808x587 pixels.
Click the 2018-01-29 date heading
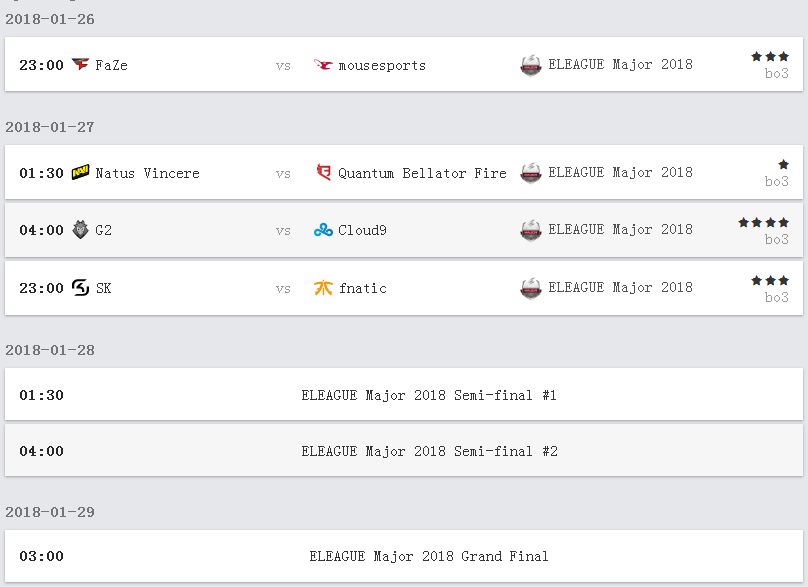pos(50,512)
